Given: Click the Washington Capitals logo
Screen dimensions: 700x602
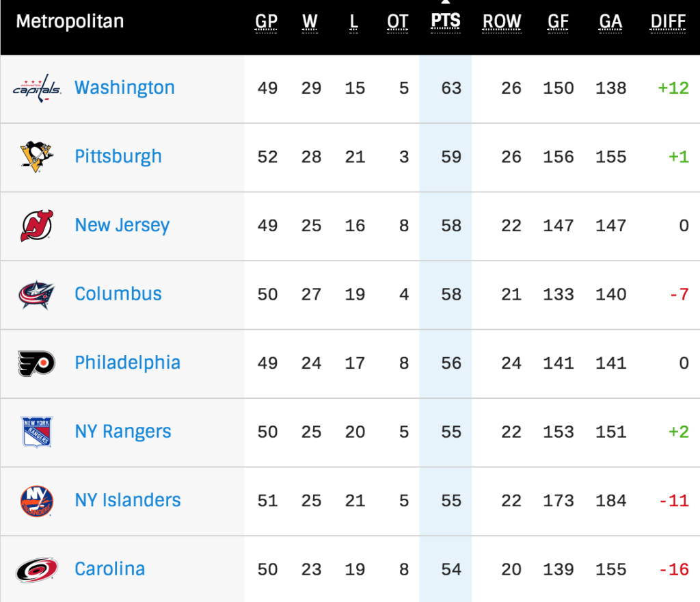Looking at the screenshot, I should pos(37,88).
